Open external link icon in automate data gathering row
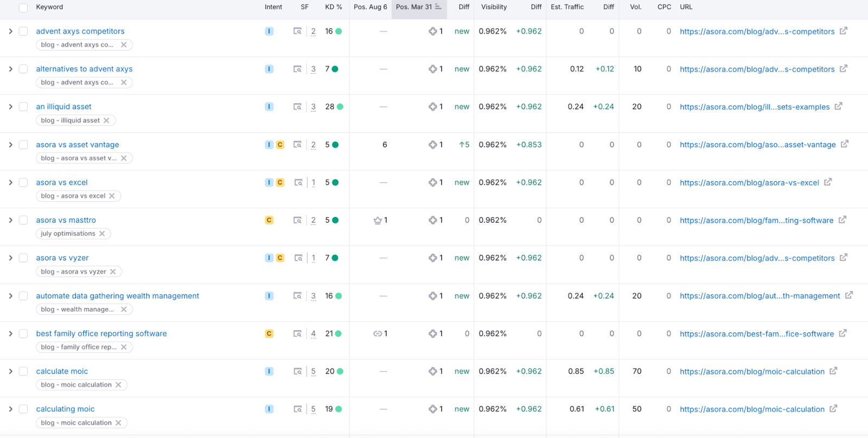This screenshot has height=438, width=868. [x=849, y=295]
